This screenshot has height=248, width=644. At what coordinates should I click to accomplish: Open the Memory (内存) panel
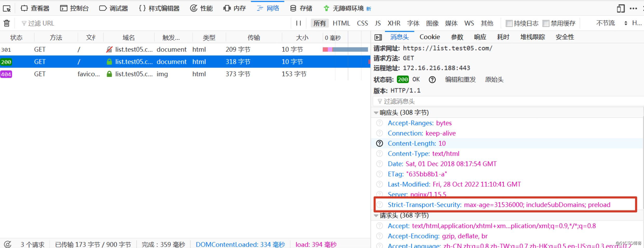pos(234,9)
